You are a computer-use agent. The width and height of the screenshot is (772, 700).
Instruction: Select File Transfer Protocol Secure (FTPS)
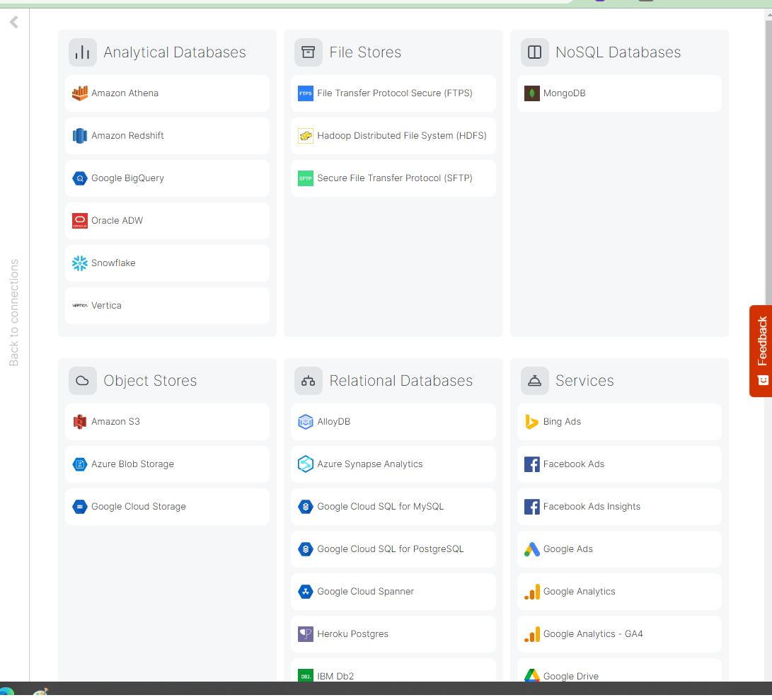click(x=393, y=93)
